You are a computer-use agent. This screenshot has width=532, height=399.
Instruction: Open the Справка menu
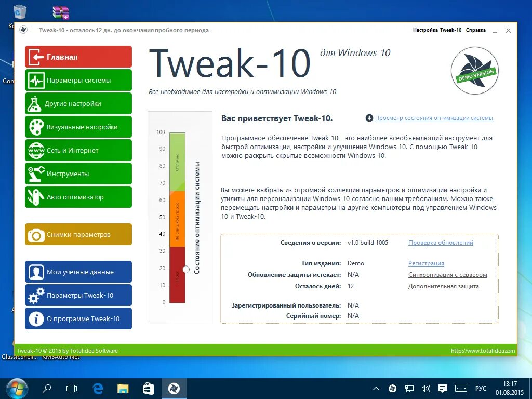[x=476, y=30]
